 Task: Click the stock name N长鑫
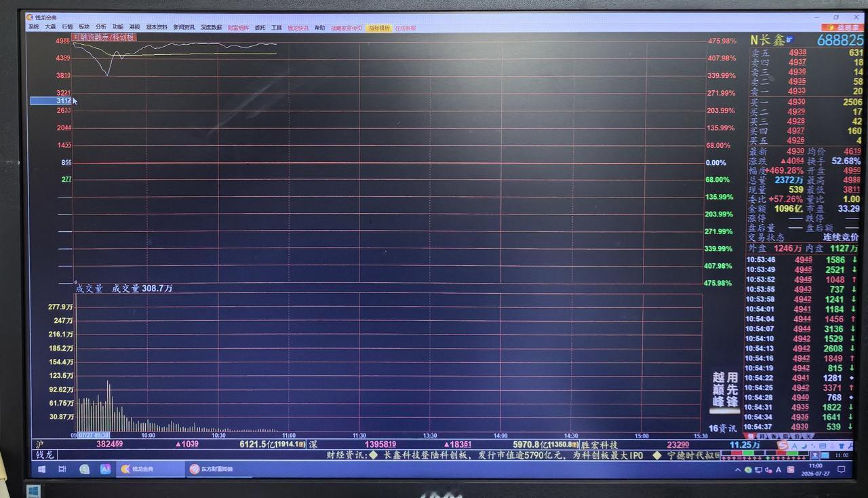[x=767, y=41]
